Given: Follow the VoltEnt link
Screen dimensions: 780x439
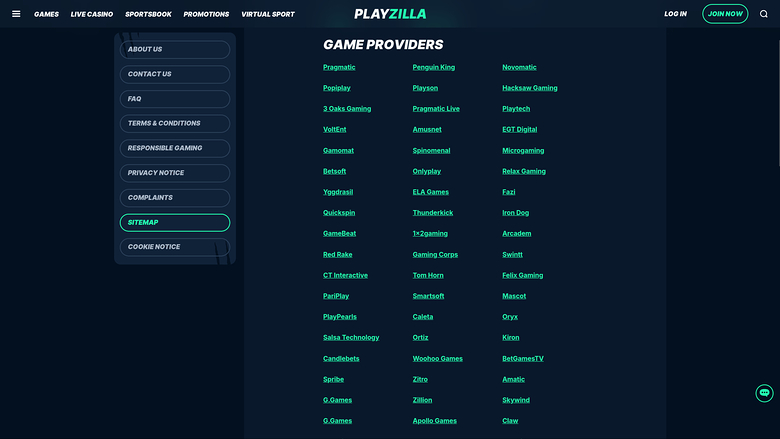Looking at the screenshot, I should tap(334, 129).
